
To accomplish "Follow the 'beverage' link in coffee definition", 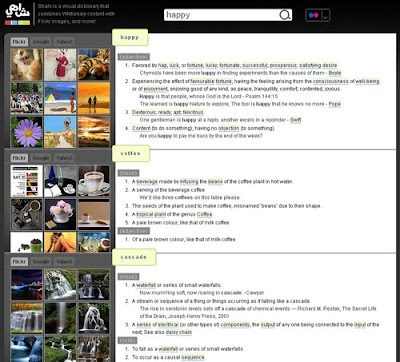I will pyautogui.click(x=147, y=182).
